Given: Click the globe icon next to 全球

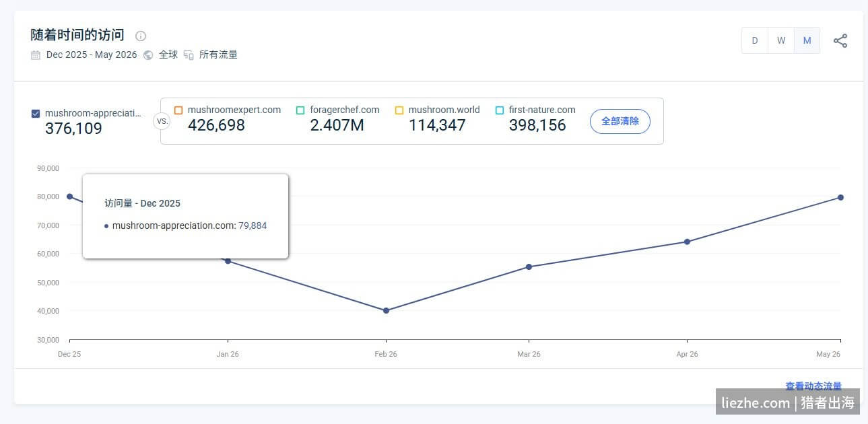Looking at the screenshot, I should [x=148, y=55].
